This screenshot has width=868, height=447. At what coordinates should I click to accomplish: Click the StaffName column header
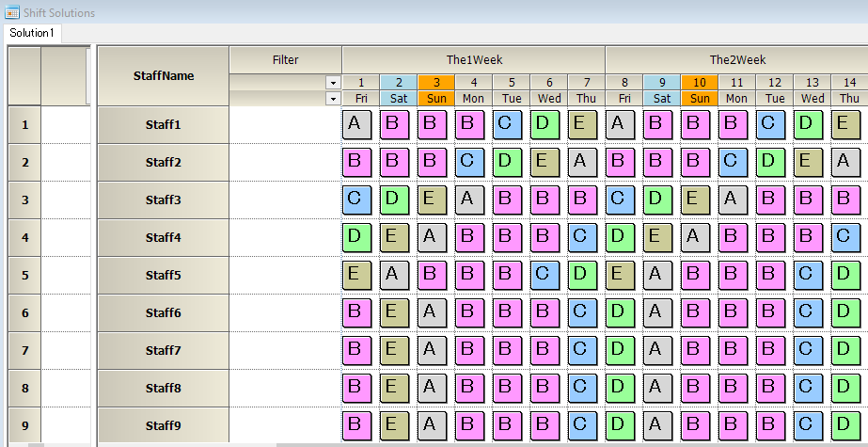point(163,75)
